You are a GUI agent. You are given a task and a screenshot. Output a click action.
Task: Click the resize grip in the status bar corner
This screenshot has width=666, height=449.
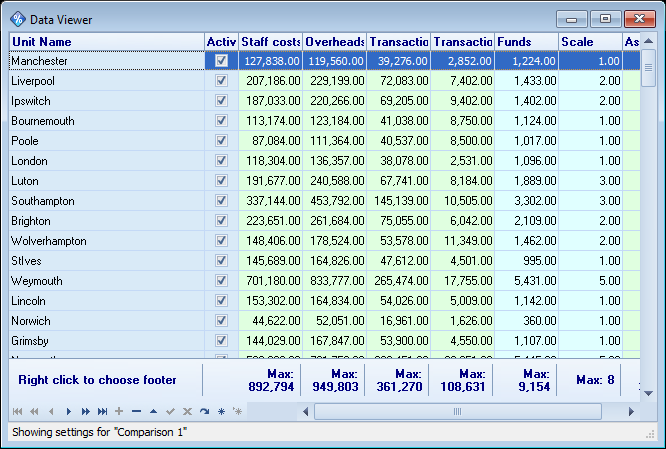click(650, 433)
